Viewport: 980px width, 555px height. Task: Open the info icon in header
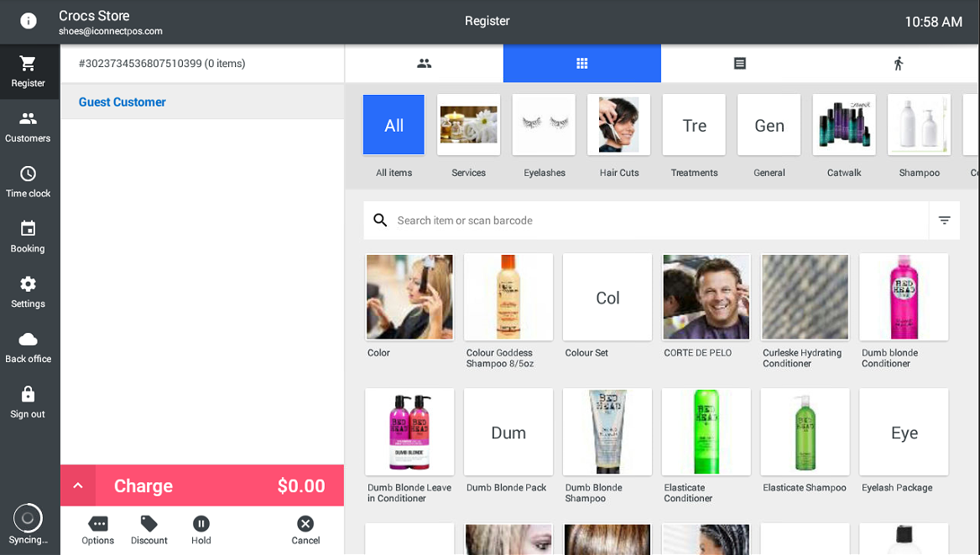(x=29, y=21)
